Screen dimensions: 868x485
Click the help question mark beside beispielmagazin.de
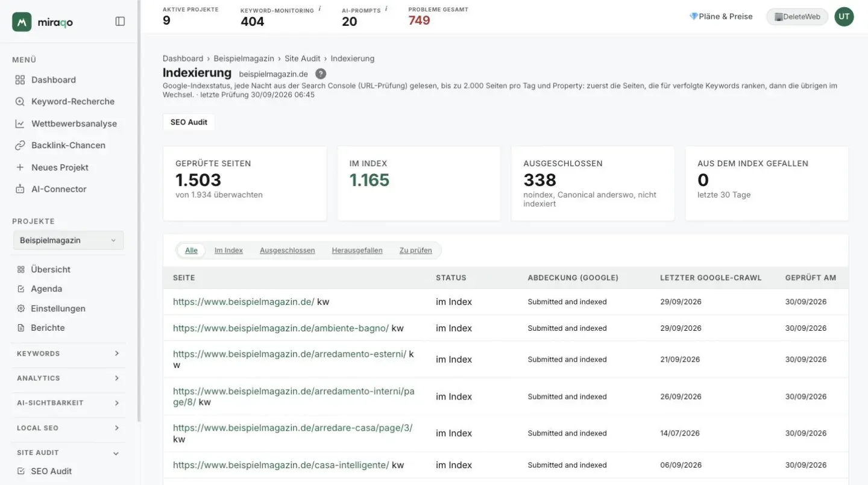pos(321,74)
